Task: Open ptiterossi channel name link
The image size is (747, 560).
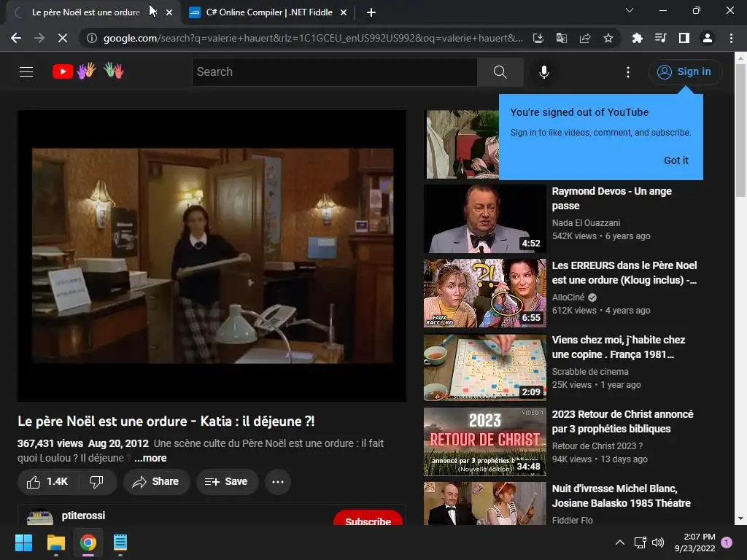Action: (83, 516)
